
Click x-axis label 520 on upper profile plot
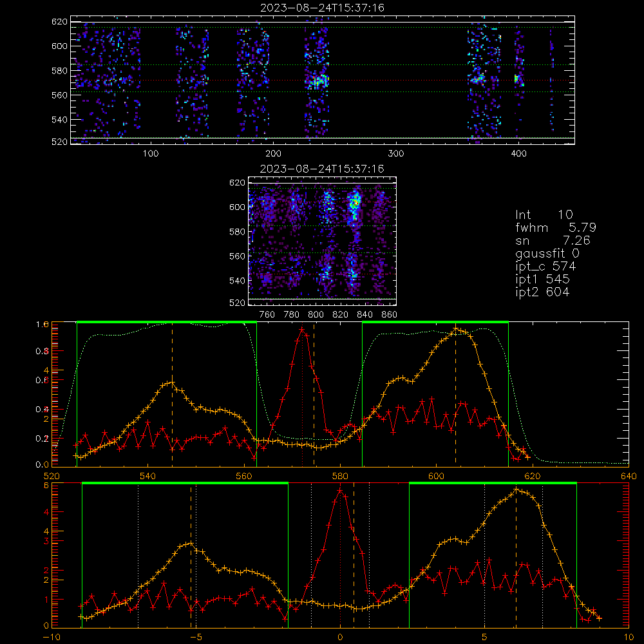[52, 476]
